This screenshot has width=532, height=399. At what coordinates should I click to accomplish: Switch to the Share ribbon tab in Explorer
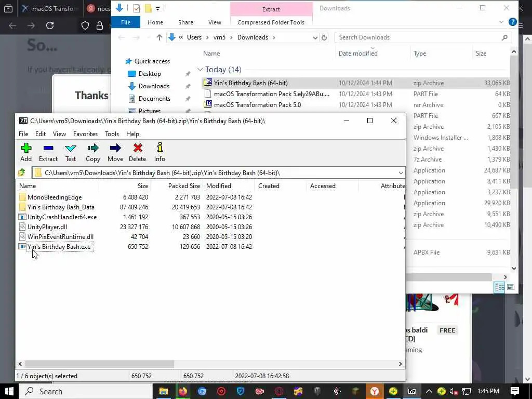click(x=185, y=22)
